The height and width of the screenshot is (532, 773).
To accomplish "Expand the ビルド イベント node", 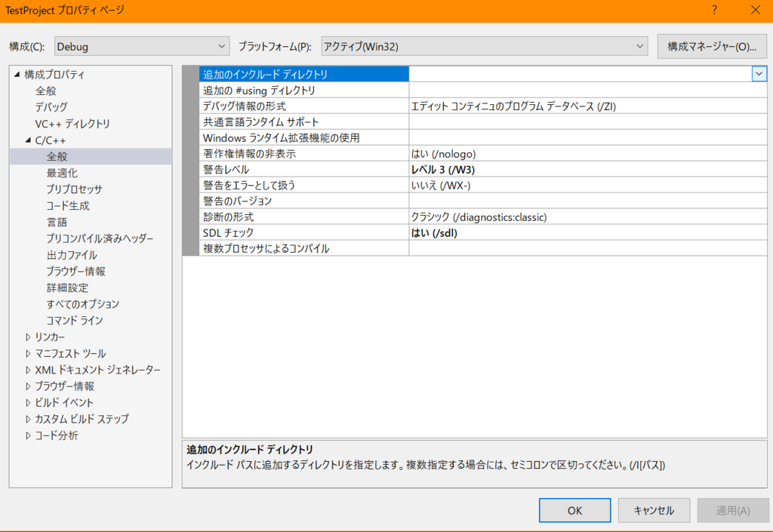I will tap(28, 402).
